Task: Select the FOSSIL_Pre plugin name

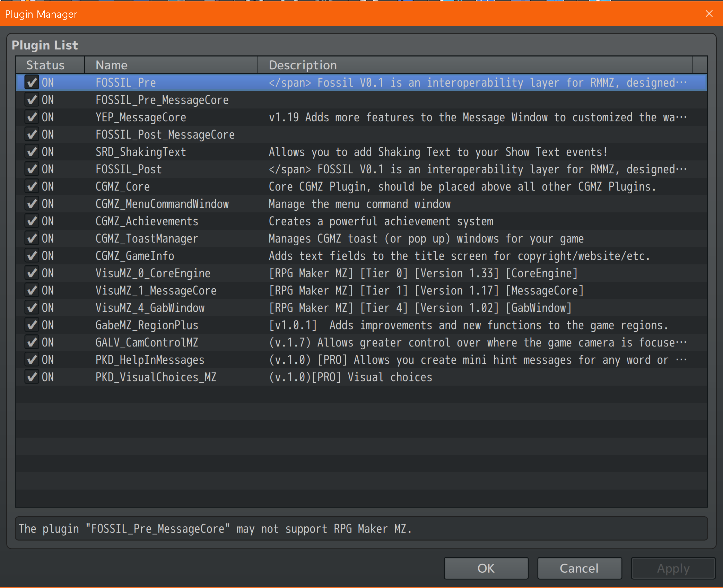Action: point(126,83)
